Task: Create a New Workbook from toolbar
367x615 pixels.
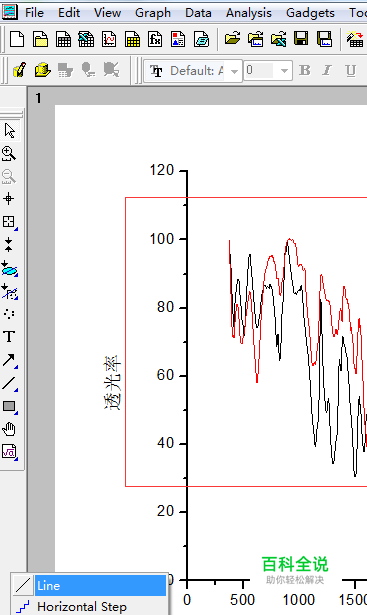Action: (63, 39)
